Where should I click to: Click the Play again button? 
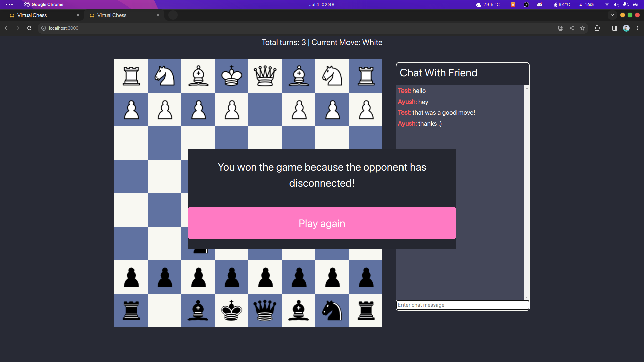pos(322,223)
